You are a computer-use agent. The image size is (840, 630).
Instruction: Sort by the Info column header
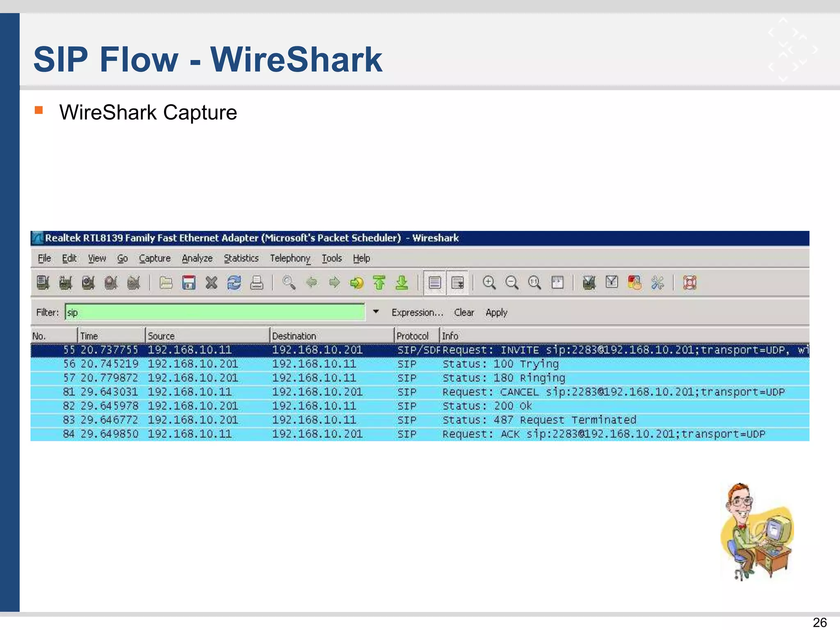(625, 336)
